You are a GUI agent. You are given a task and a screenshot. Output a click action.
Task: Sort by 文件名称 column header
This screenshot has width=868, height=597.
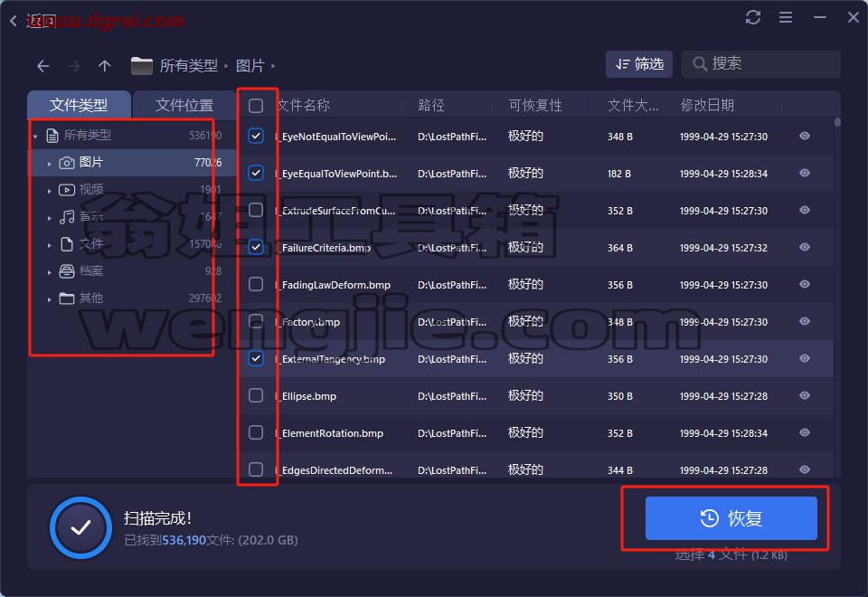304,105
